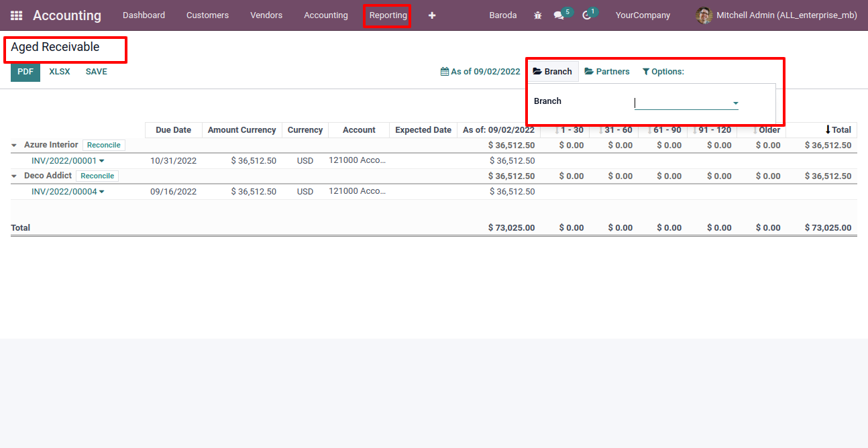Click the sort arrow icon beside Total

828,130
